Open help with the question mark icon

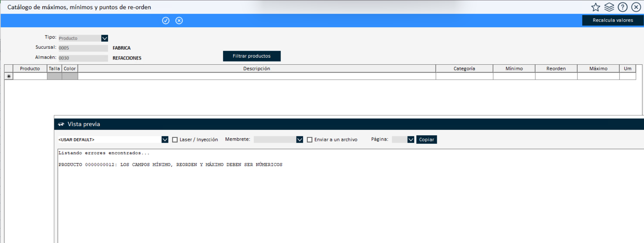(x=622, y=7)
